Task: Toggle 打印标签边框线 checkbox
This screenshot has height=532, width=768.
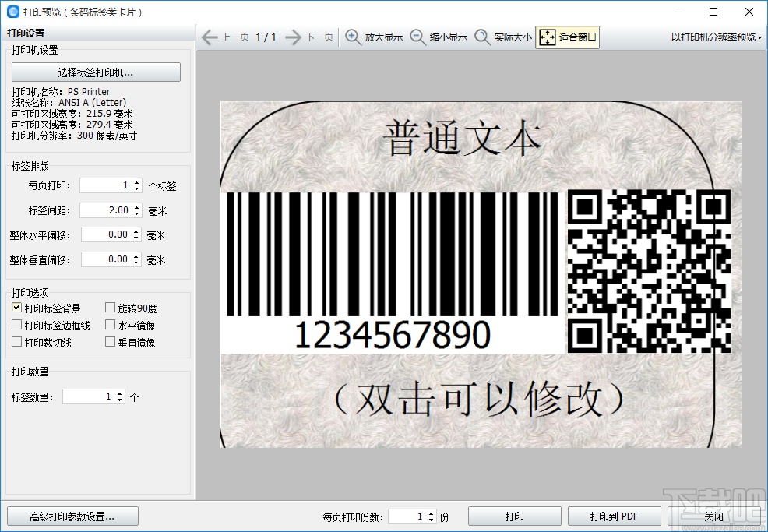Action: [x=16, y=325]
